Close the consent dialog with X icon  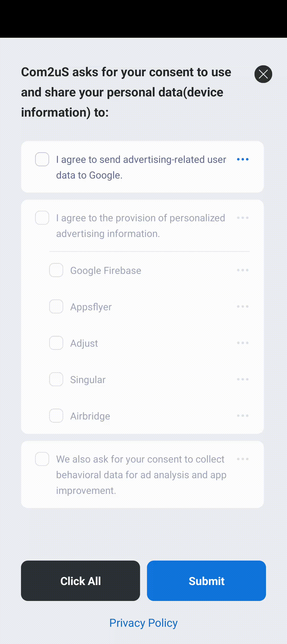pos(263,74)
